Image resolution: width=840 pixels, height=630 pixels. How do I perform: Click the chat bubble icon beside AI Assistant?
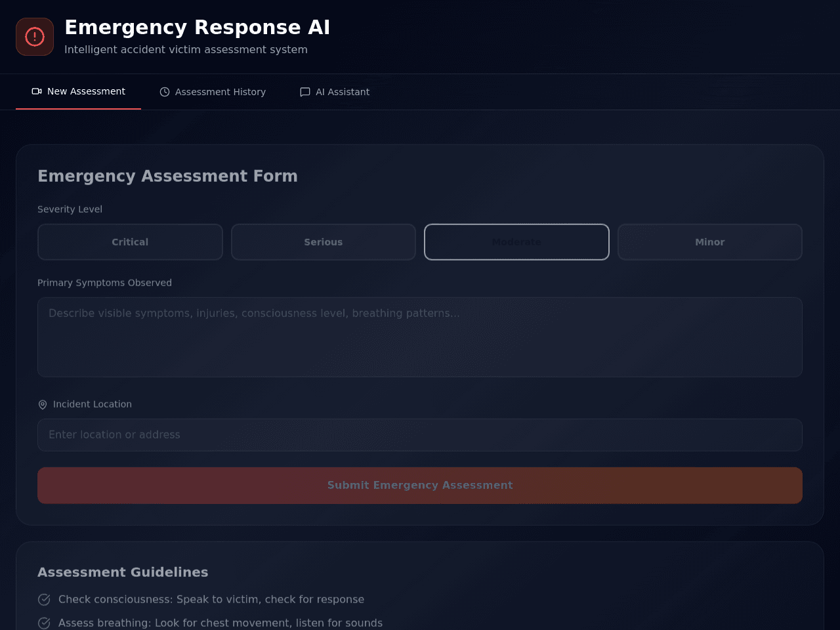pos(305,92)
